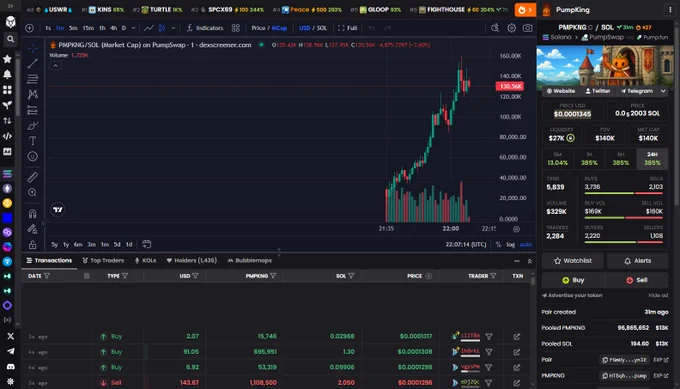Add pair to Watchlist button
680x389 pixels.
point(572,261)
